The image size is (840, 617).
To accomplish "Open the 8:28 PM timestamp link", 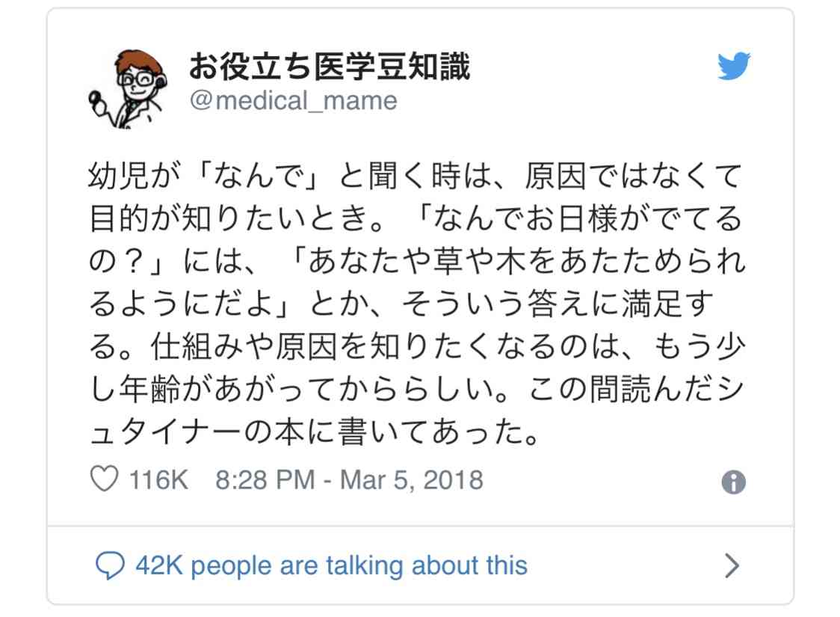I will tap(265, 480).
